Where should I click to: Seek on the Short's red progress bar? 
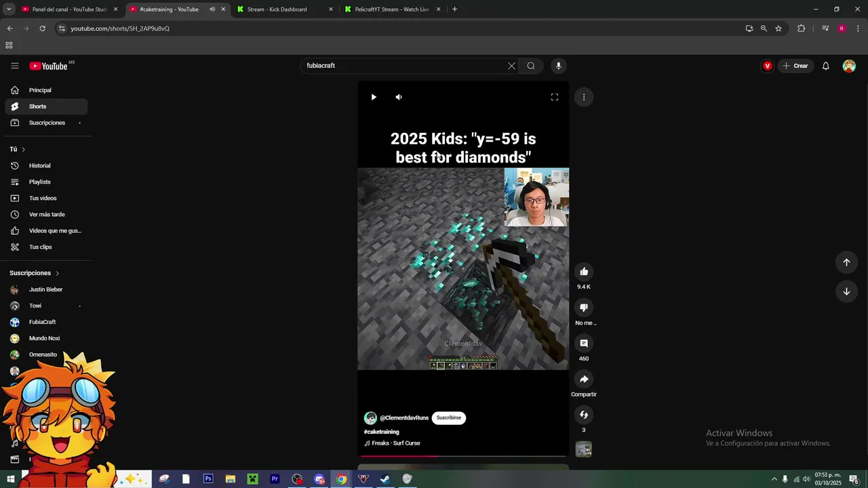[x=463, y=456]
